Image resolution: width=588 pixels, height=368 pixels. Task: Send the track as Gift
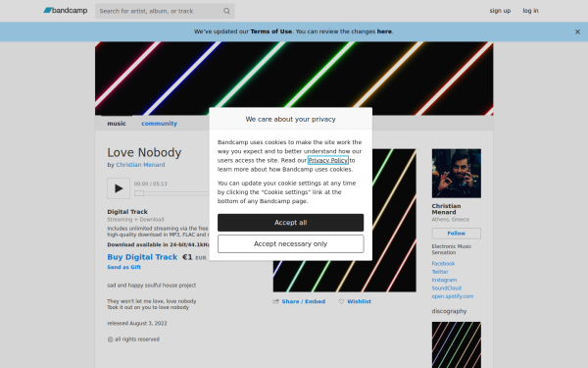(124, 267)
